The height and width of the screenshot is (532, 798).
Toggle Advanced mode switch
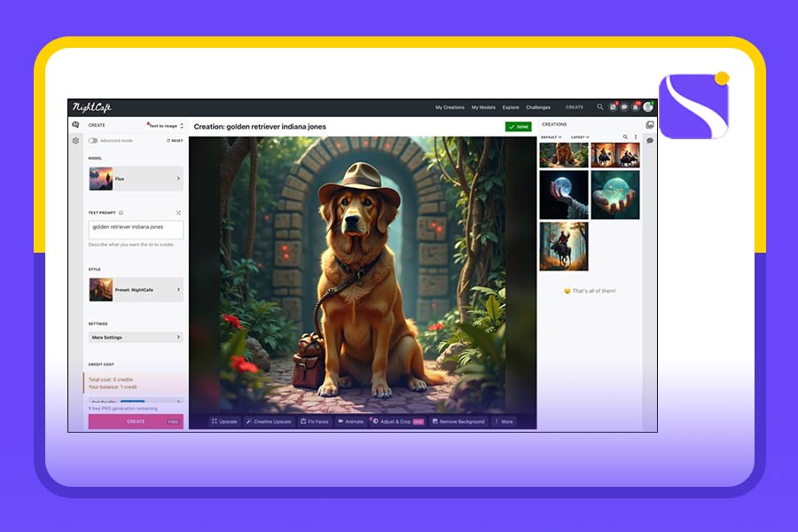tap(93, 140)
